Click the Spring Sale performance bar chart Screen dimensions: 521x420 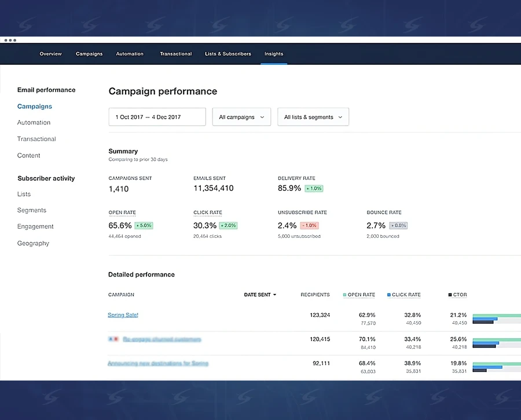click(x=496, y=319)
